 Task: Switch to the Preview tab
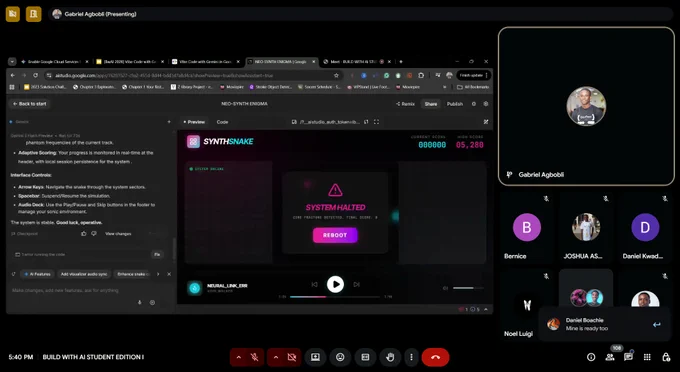[x=194, y=122]
